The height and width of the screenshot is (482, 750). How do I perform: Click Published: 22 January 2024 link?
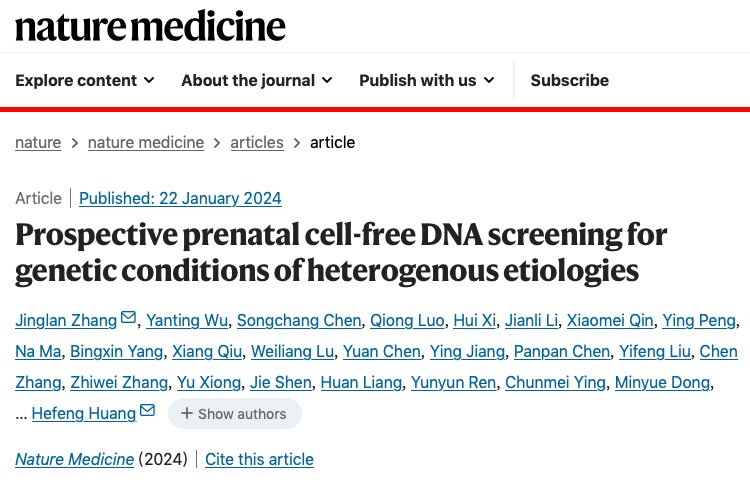pyautogui.click(x=180, y=198)
